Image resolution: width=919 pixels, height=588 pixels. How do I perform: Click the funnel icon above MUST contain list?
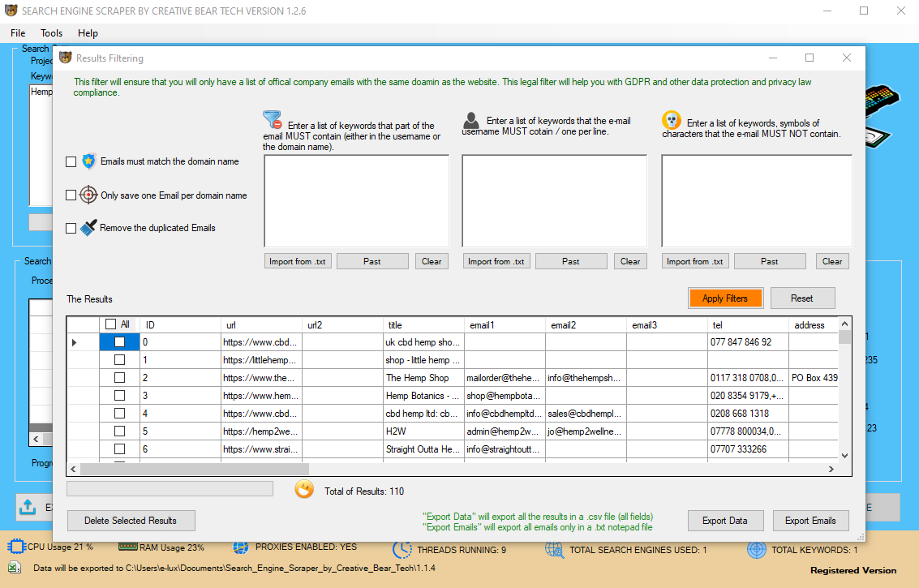coord(273,121)
